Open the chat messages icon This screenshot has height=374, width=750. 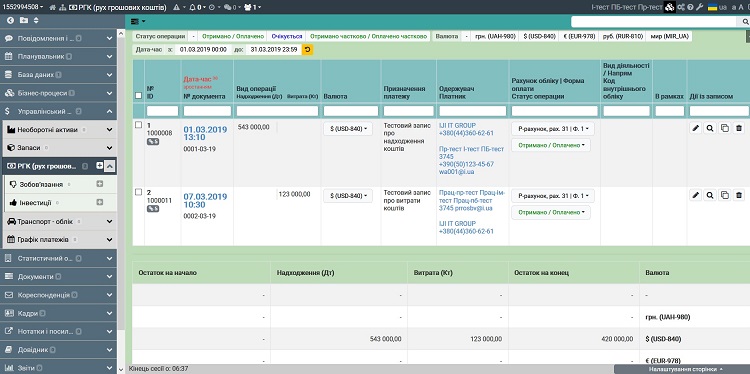coord(231,8)
